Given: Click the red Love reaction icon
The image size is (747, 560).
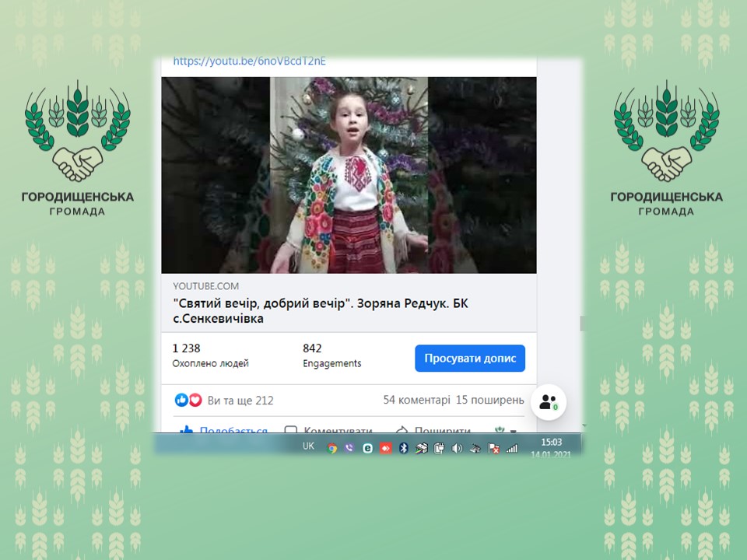Looking at the screenshot, I should (195, 400).
